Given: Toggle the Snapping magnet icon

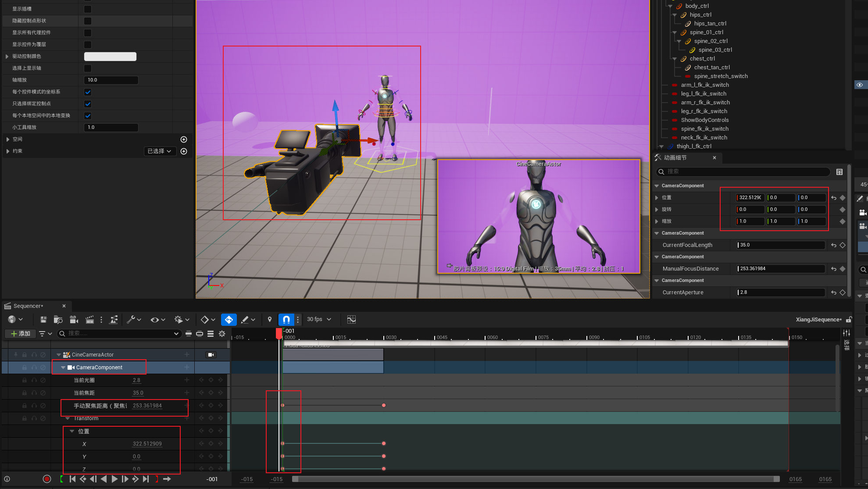Looking at the screenshot, I should click(286, 320).
